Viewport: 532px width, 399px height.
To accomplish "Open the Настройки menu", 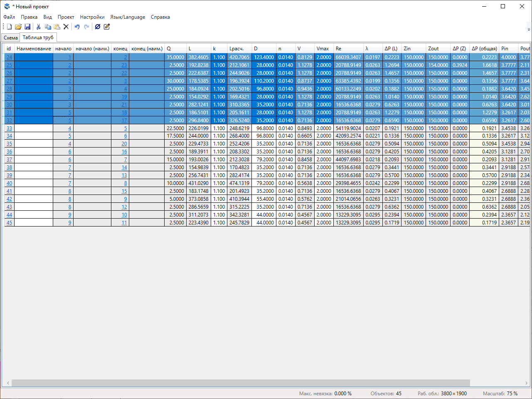I will (x=92, y=17).
